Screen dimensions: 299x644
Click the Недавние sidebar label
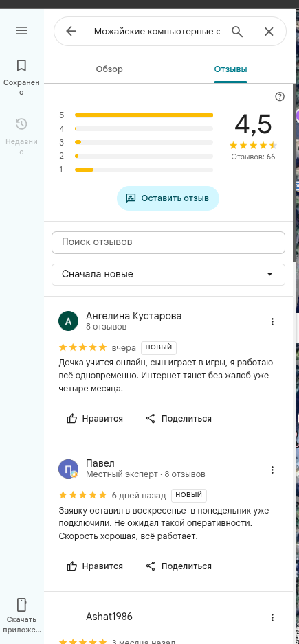point(21,147)
